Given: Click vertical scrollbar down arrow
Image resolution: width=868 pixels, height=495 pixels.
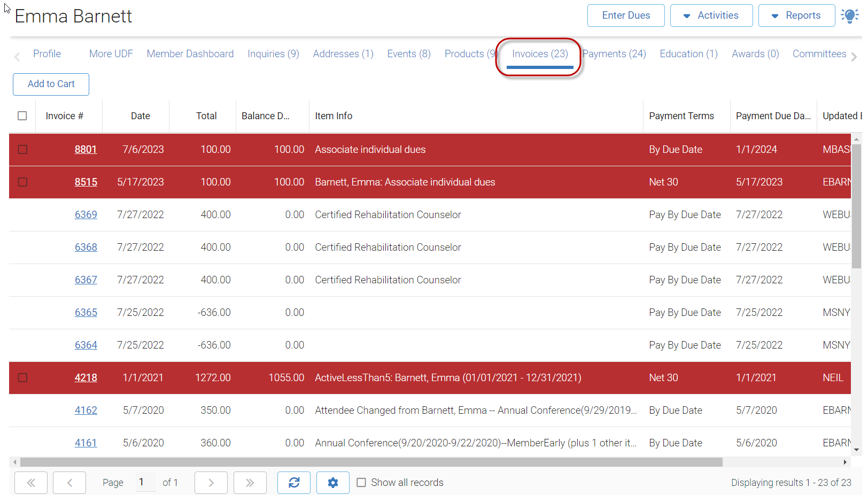Looking at the screenshot, I should (857, 450).
